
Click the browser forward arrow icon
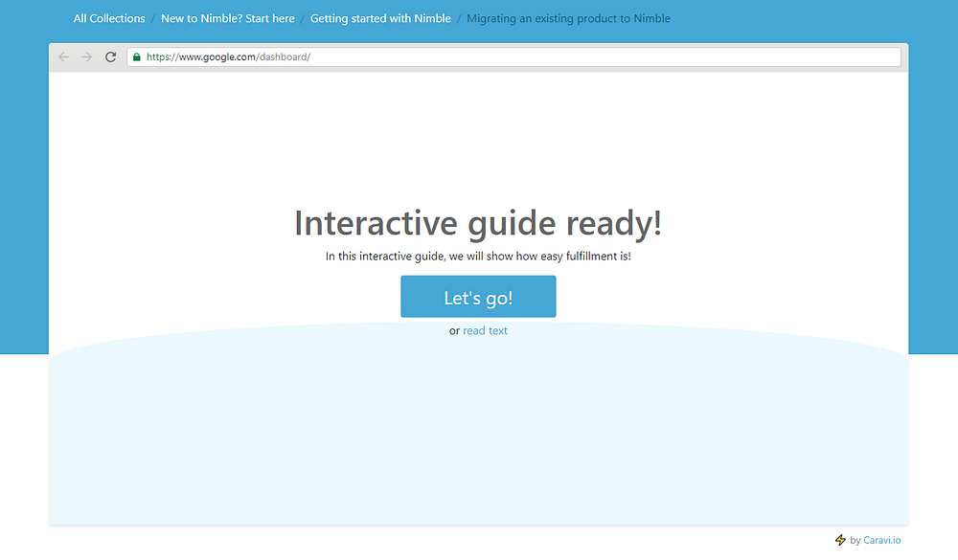coord(87,56)
